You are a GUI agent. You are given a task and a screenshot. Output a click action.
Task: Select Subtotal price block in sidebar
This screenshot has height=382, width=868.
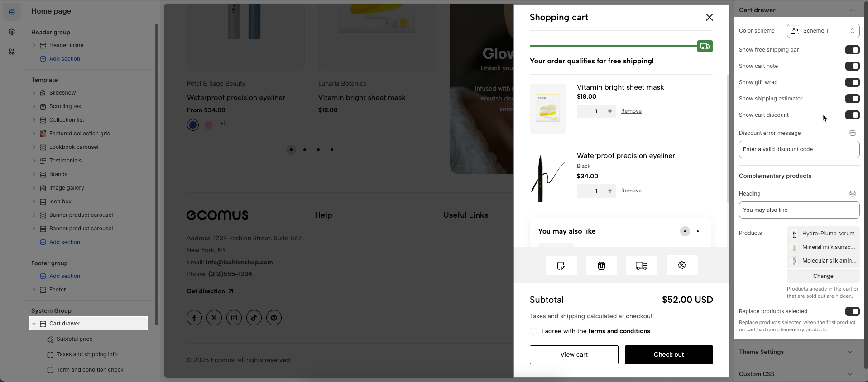pos(74,339)
